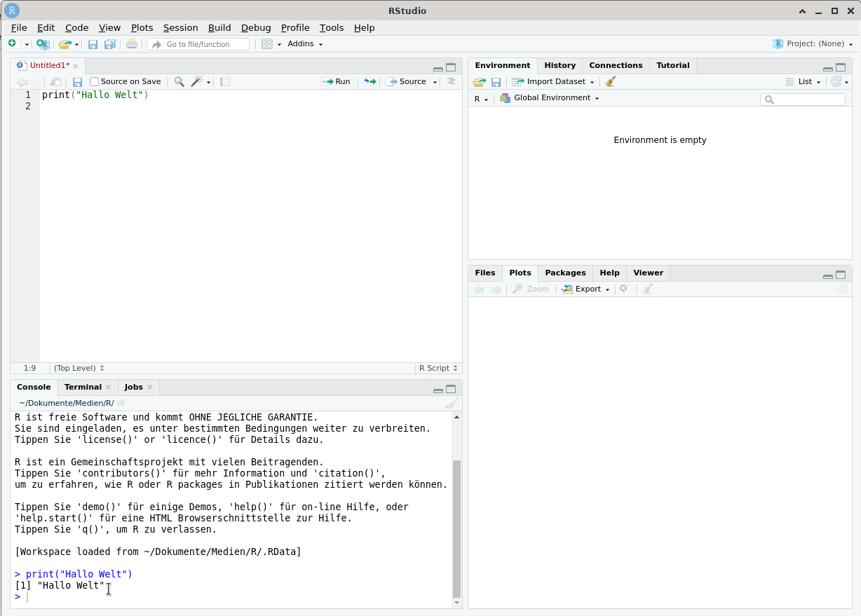
Task: Switch to the History tab
Action: click(560, 65)
